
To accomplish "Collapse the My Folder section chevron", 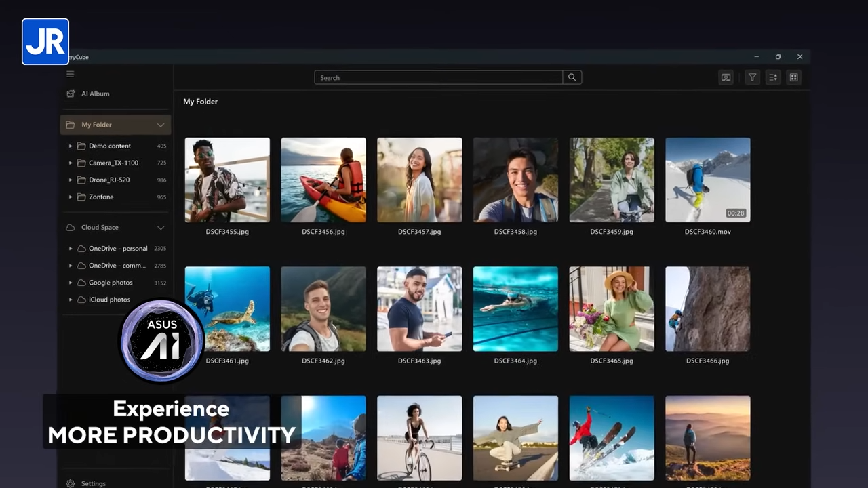I will [x=161, y=125].
